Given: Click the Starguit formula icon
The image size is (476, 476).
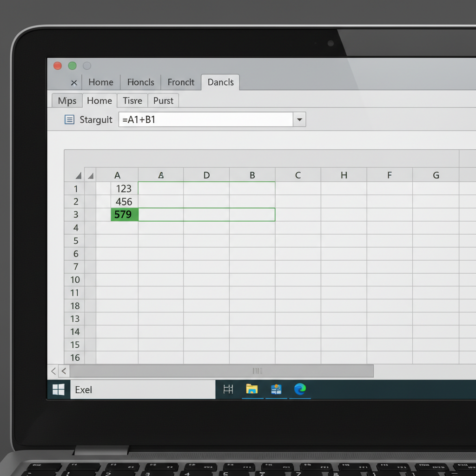Looking at the screenshot, I should pyautogui.click(x=69, y=119).
